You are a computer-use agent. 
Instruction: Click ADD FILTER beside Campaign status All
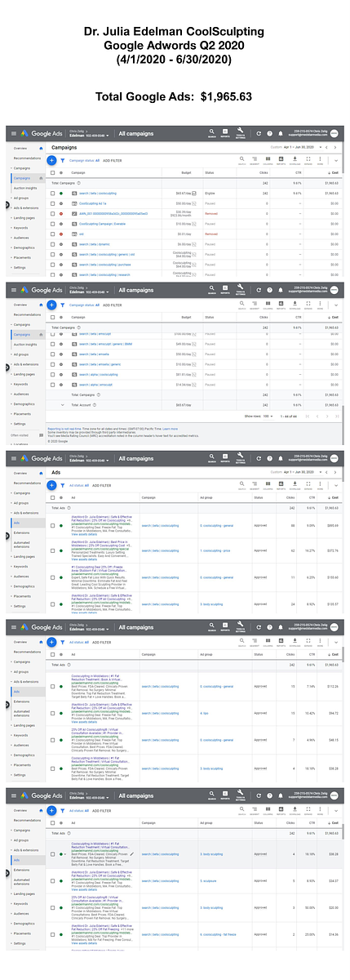112,160
